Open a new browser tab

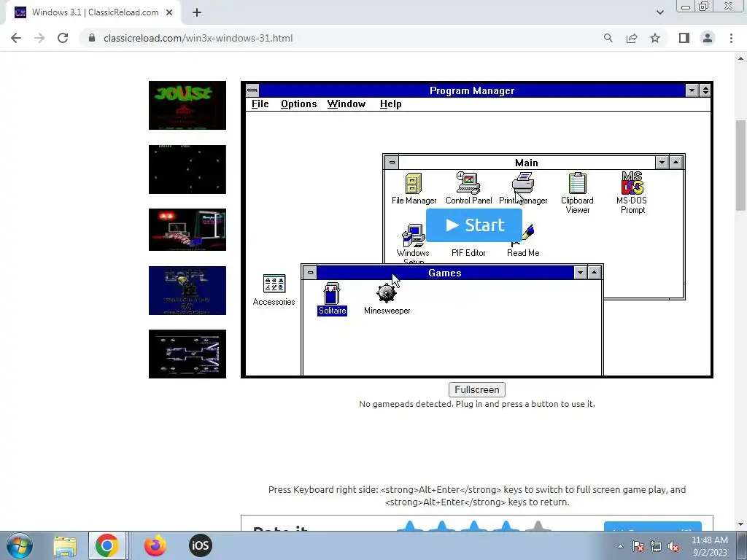(197, 12)
